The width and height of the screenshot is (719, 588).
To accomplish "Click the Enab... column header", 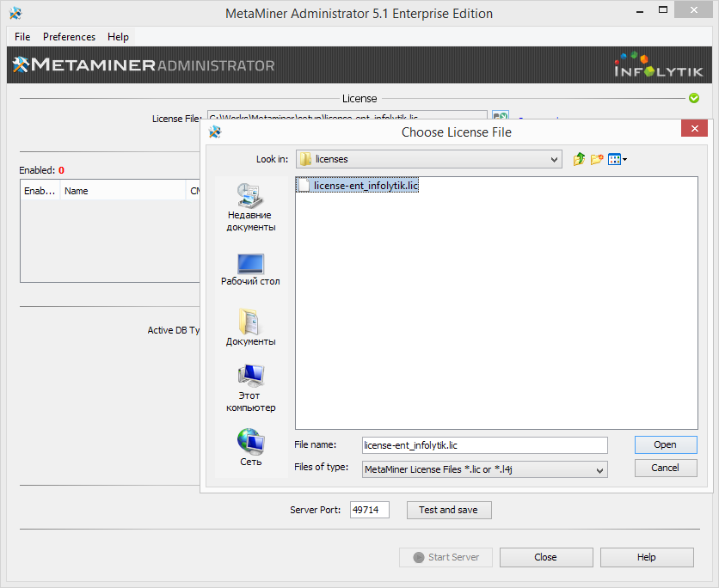I will [40, 191].
